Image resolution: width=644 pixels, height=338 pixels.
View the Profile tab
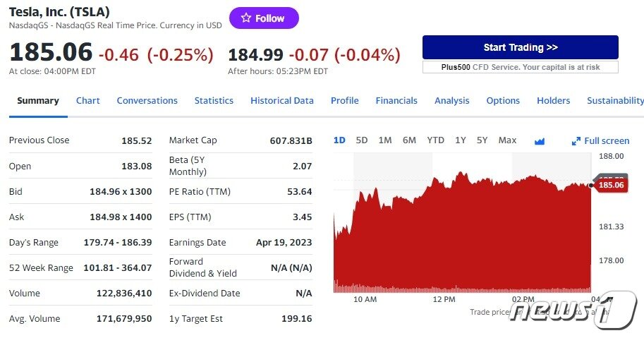(345, 101)
